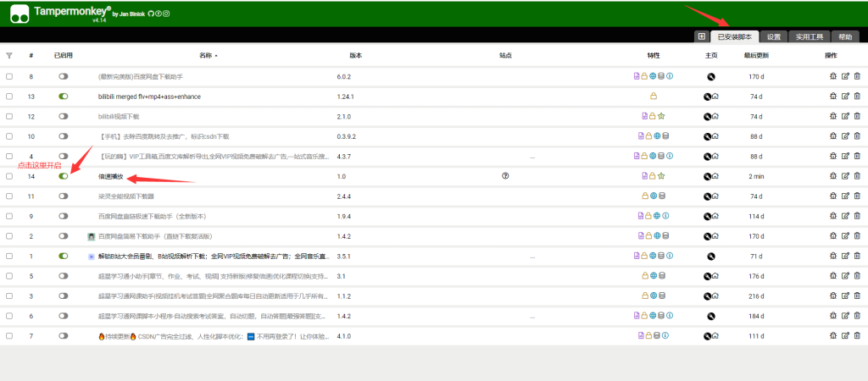The height and width of the screenshot is (381, 868).
Task: Delete script number 5 超星学习通小助手
Action: tap(857, 276)
